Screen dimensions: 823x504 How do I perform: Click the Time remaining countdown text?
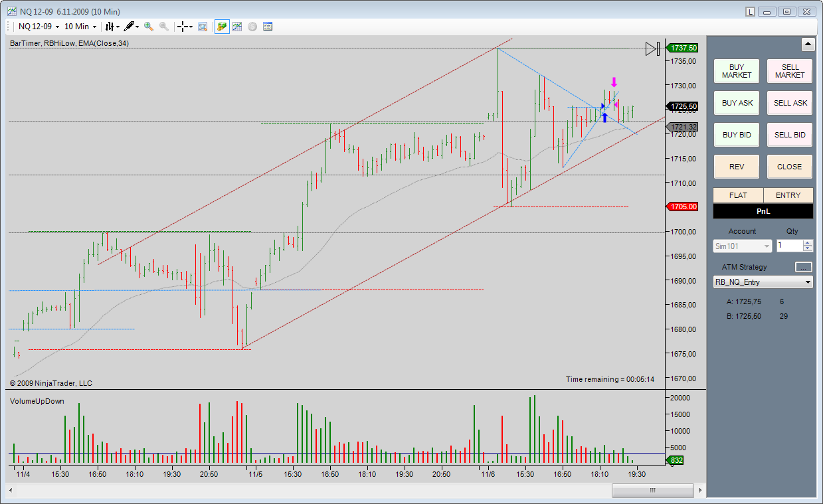click(x=610, y=379)
